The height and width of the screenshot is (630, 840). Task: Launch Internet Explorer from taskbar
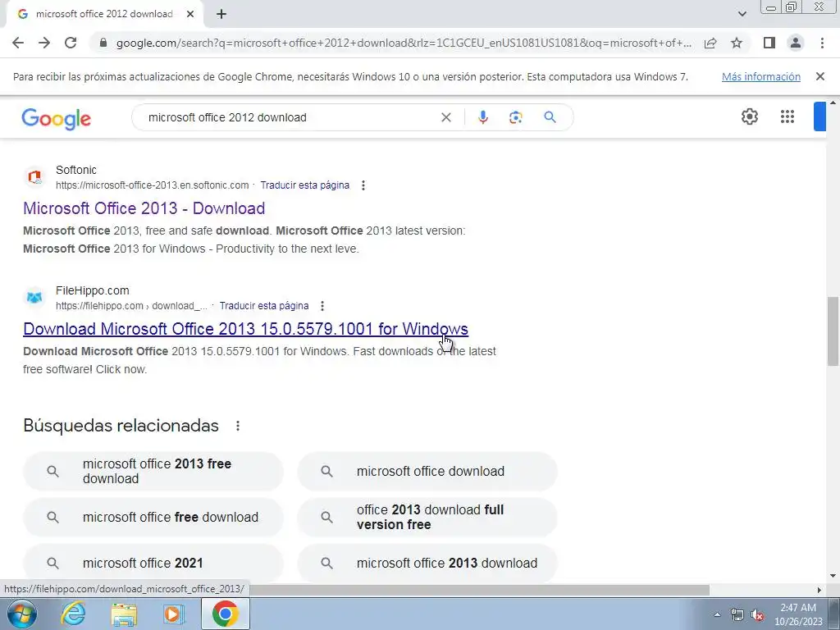click(x=73, y=614)
